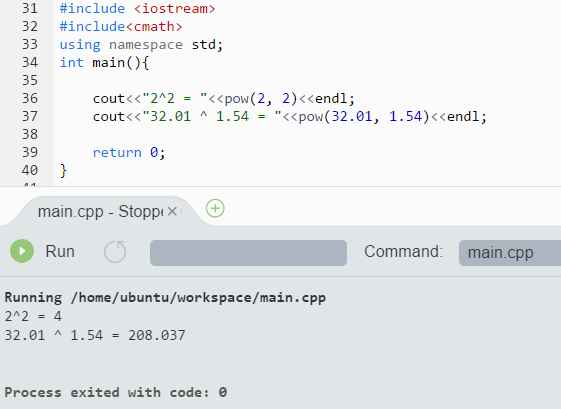The width and height of the screenshot is (561, 409).
Task: Click the 'return 0;' statement
Action: [129, 153]
